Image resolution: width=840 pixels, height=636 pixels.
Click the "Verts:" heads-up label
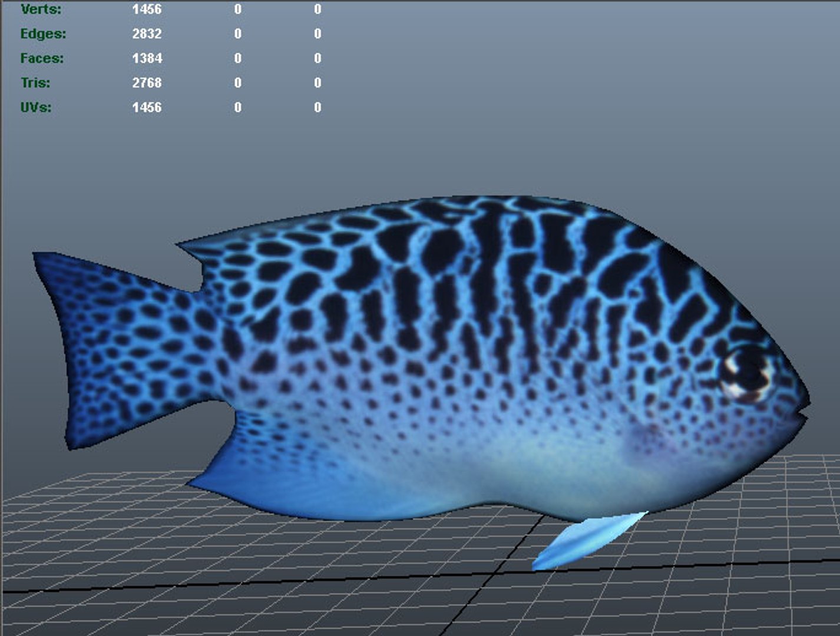pyautogui.click(x=41, y=9)
